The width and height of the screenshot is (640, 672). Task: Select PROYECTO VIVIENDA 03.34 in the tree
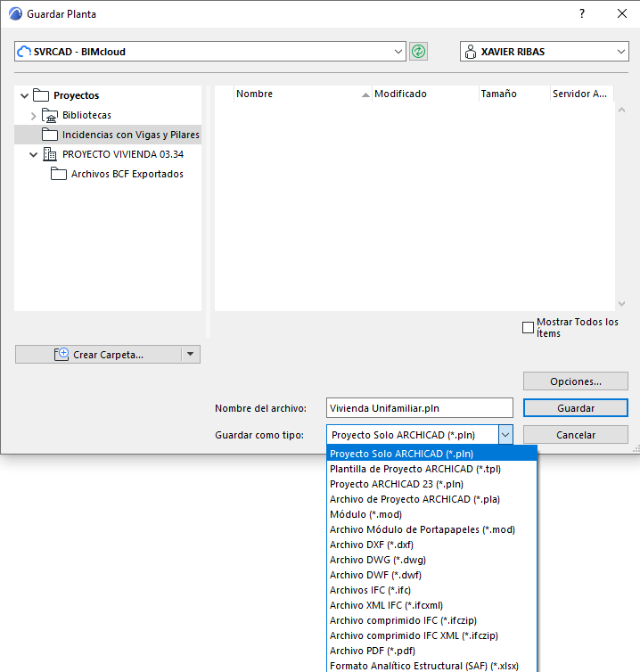tap(123, 154)
